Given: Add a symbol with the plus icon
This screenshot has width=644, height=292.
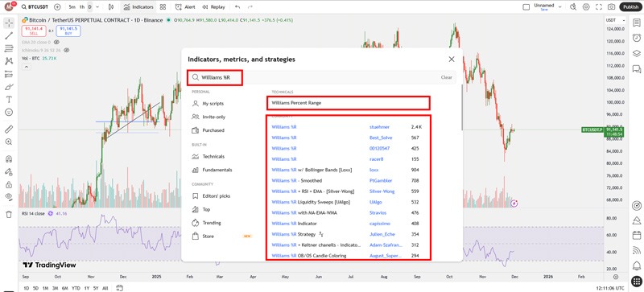Looking at the screenshot, I should (x=57, y=7).
